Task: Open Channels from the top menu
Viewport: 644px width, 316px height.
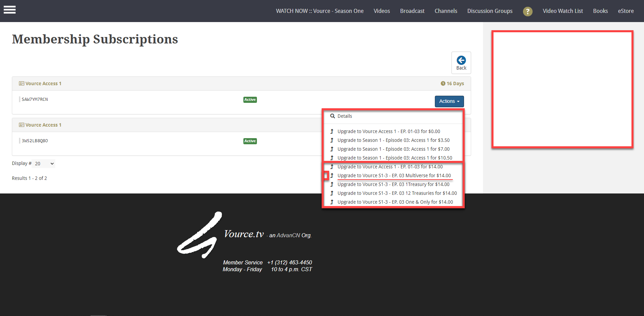Action: coord(446,11)
